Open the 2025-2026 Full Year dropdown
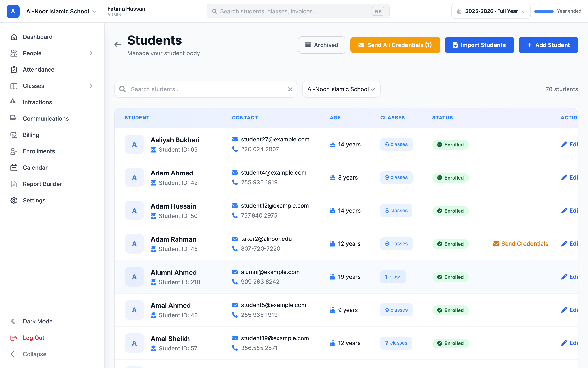This screenshot has height=368, width=588. (x=491, y=11)
